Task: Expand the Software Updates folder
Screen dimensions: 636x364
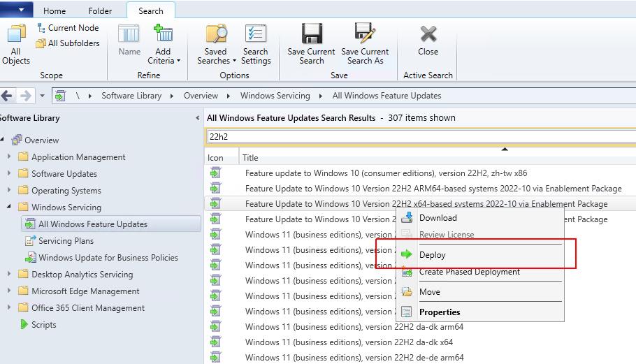Action: point(9,173)
